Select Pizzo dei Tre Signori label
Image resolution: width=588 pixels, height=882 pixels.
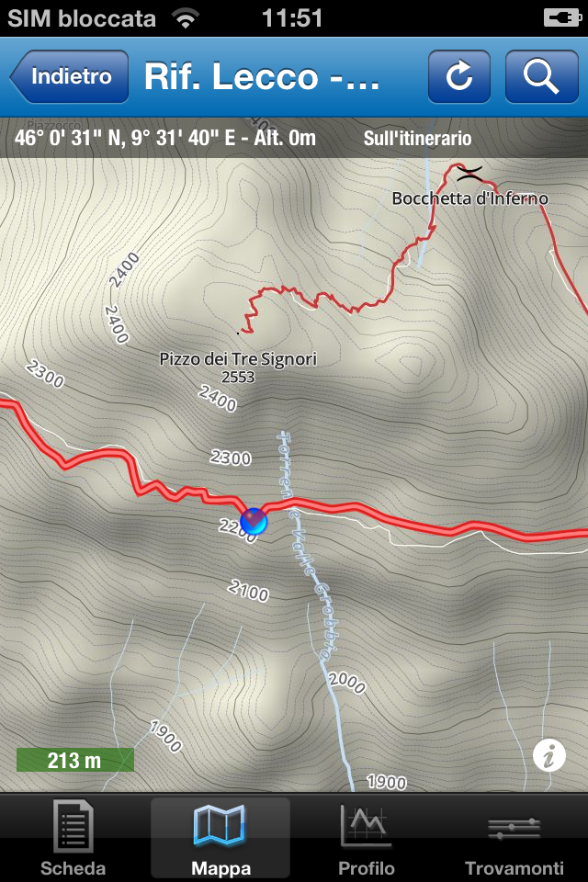click(238, 359)
